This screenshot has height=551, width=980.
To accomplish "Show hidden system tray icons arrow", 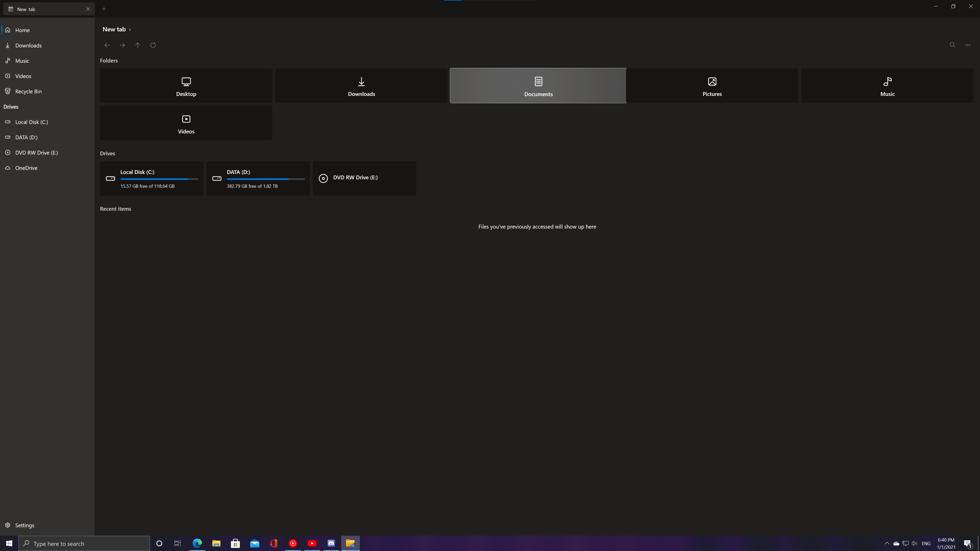I will (x=887, y=543).
